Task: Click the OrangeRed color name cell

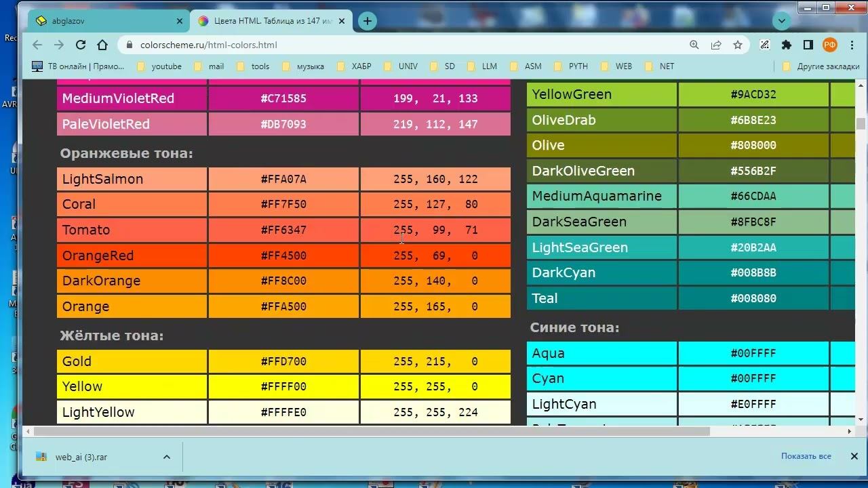Action: tap(132, 256)
